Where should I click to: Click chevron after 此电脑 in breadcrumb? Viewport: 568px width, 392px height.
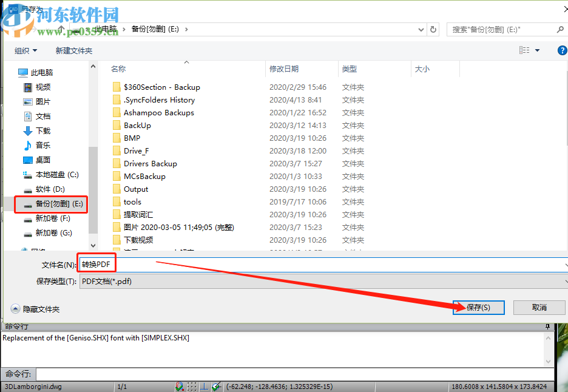point(124,29)
